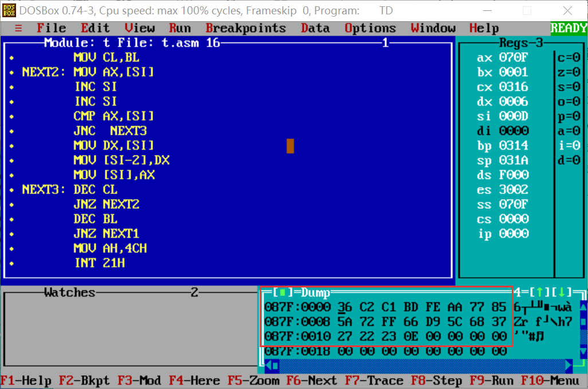This screenshot has width=588, height=389.
Task: Click the Dump window close box icon
Action: coord(283,292)
